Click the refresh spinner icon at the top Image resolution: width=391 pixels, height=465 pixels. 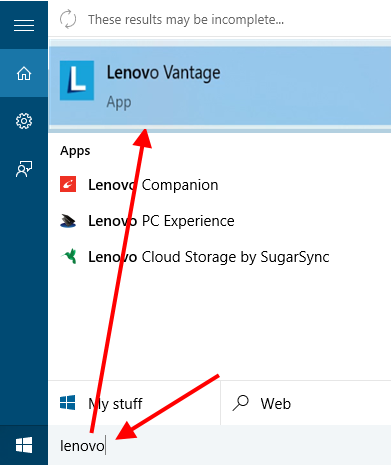pyautogui.click(x=68, y=19)
